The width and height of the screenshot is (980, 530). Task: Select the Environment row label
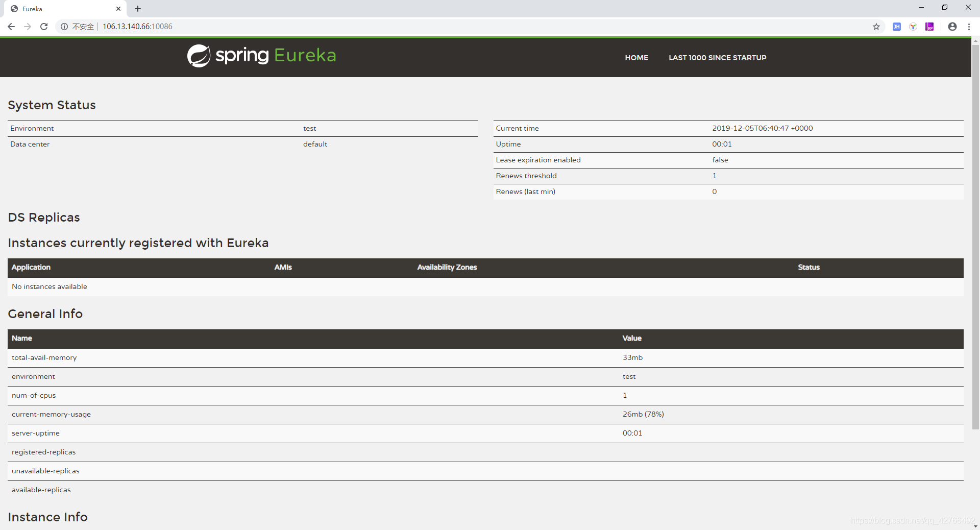tap(32, 128)
